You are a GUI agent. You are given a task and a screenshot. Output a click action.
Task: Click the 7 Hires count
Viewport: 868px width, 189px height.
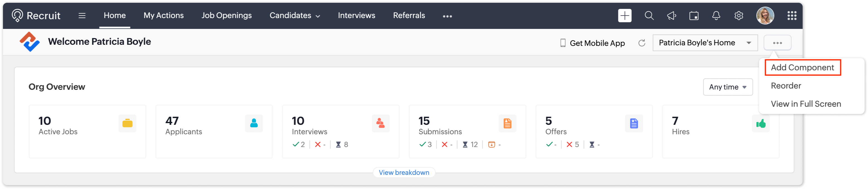pos(675,121)
